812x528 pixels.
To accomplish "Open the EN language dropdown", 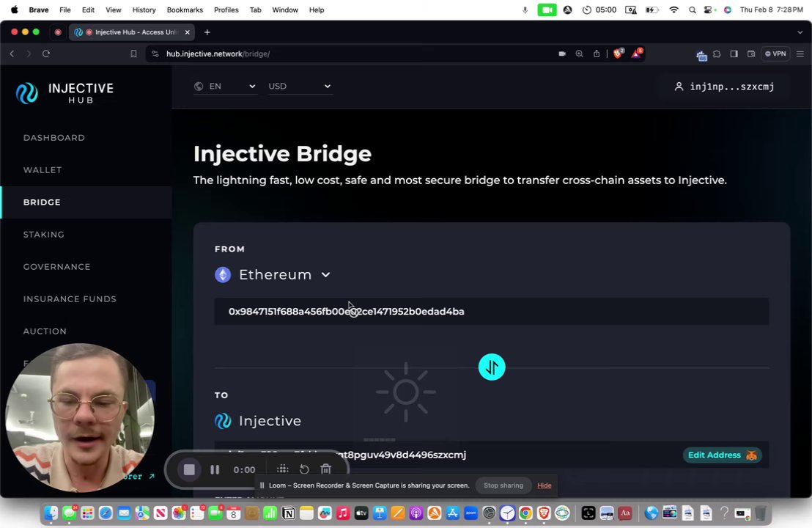I will pyautogui.click(x=225, y=86).
